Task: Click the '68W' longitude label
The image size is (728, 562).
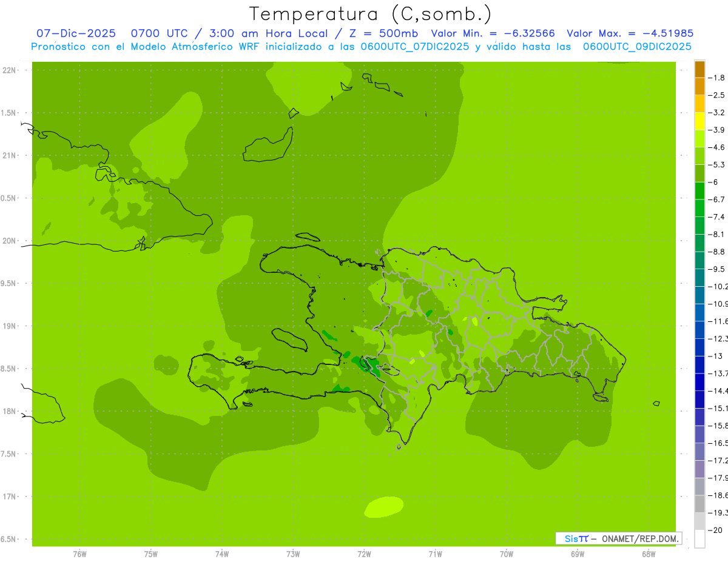Action: [x=649, y=554]
